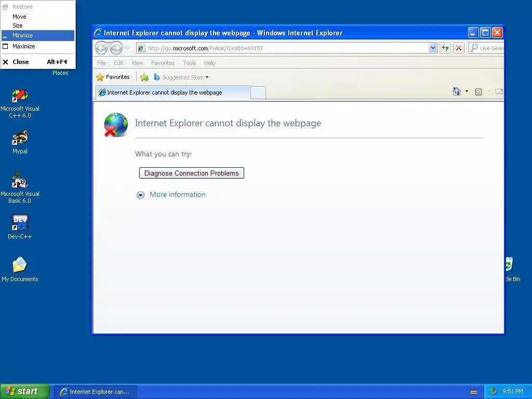The width and height of the screenshot is (532, 399).
Task: Open the Help menu
Action: (210, 63)
